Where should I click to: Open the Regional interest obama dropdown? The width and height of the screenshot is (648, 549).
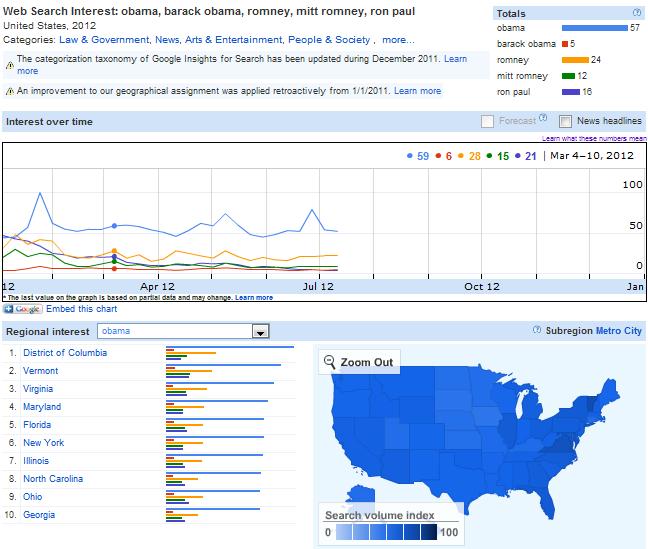183,332
